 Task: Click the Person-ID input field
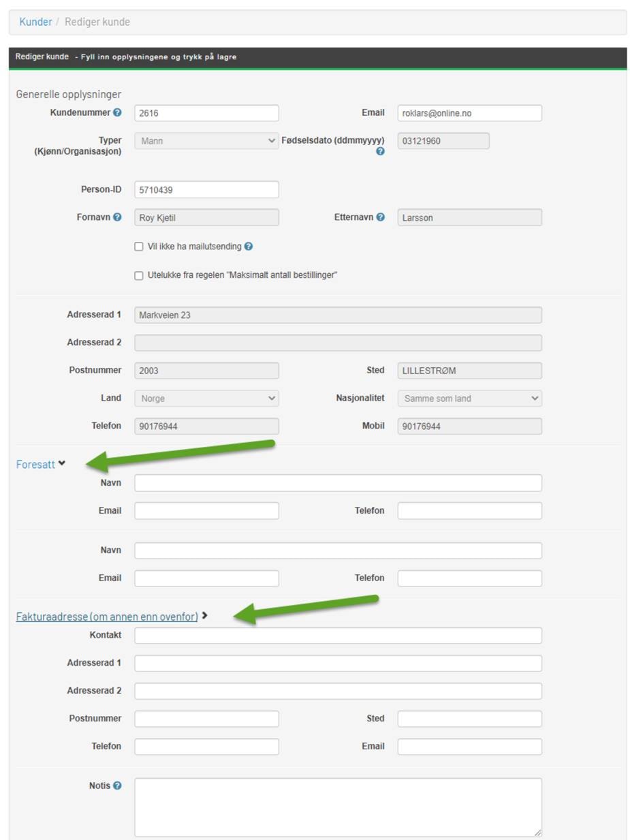tap(206, 190)
